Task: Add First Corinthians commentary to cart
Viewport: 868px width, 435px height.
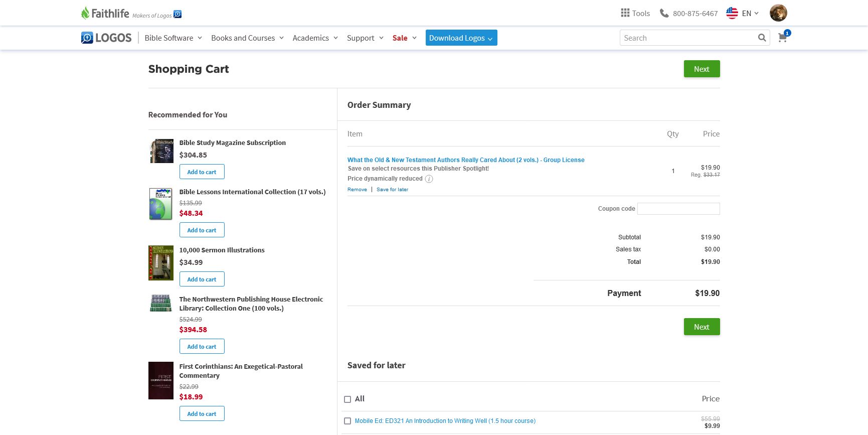Action: click(202, 413)
